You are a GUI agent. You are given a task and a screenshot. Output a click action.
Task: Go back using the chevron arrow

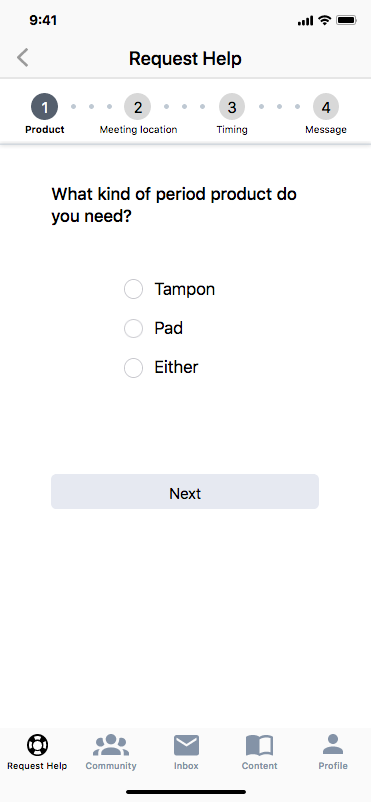[x=23, y=58]
